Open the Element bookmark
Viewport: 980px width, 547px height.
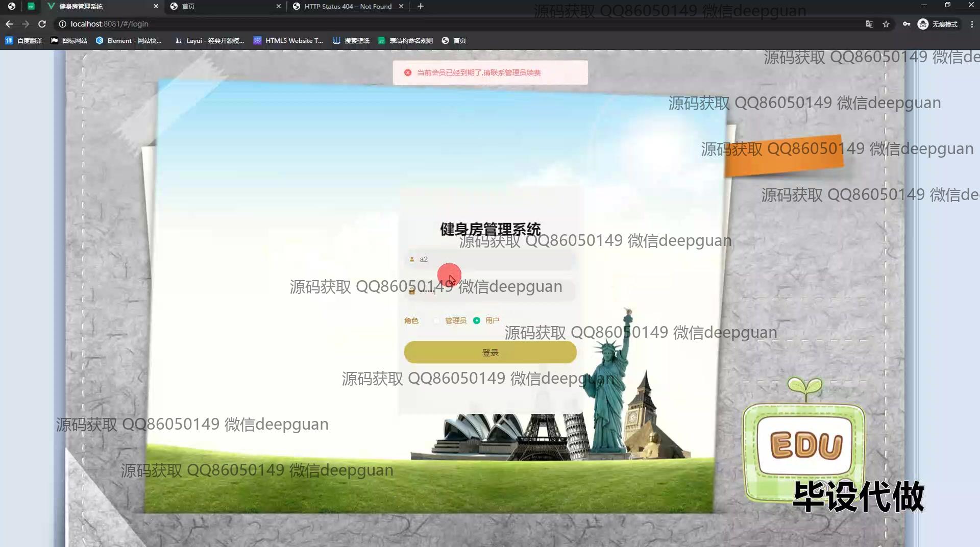point(129,40)
